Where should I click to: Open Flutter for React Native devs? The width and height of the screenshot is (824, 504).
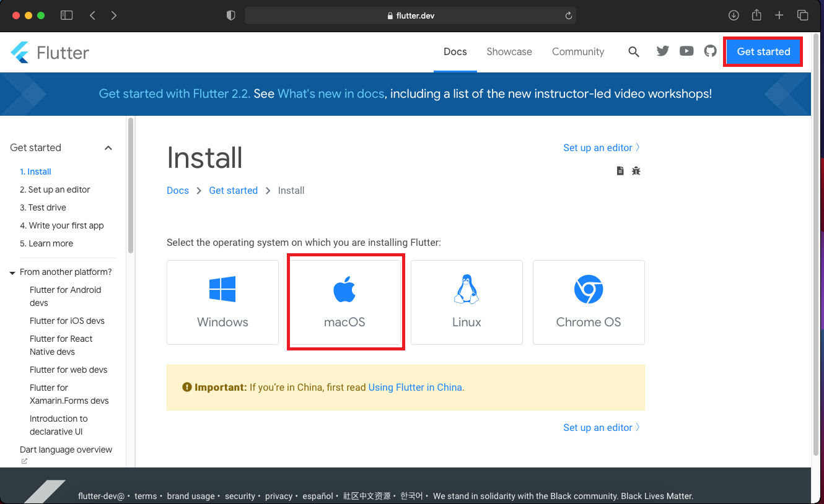[x=61, y=345]
